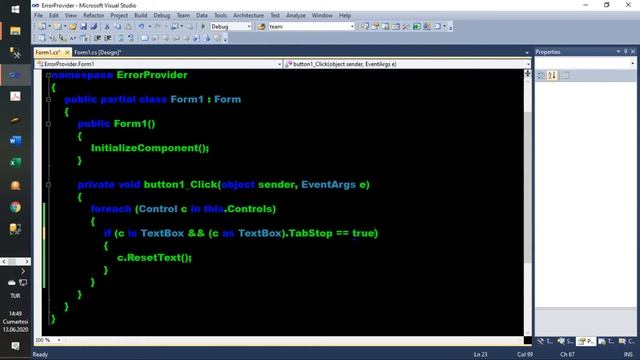This screenshot has width=640, height=360.
Task: Open File Explorer from taskbar
Action: pos(16,31)
